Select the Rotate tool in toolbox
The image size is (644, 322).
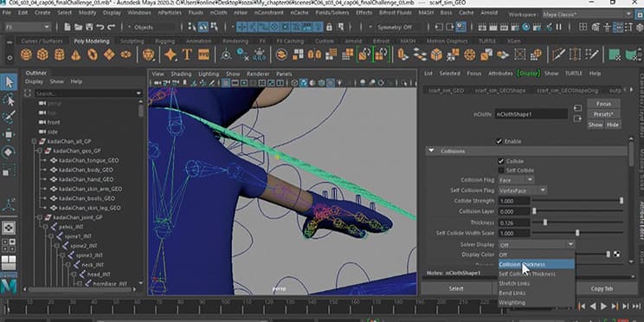9,152
